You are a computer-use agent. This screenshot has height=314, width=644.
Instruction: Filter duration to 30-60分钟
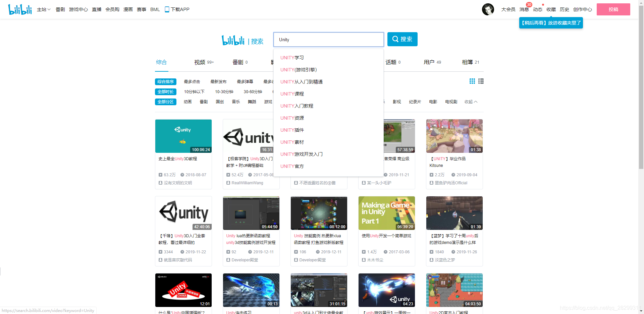(253, 92)
